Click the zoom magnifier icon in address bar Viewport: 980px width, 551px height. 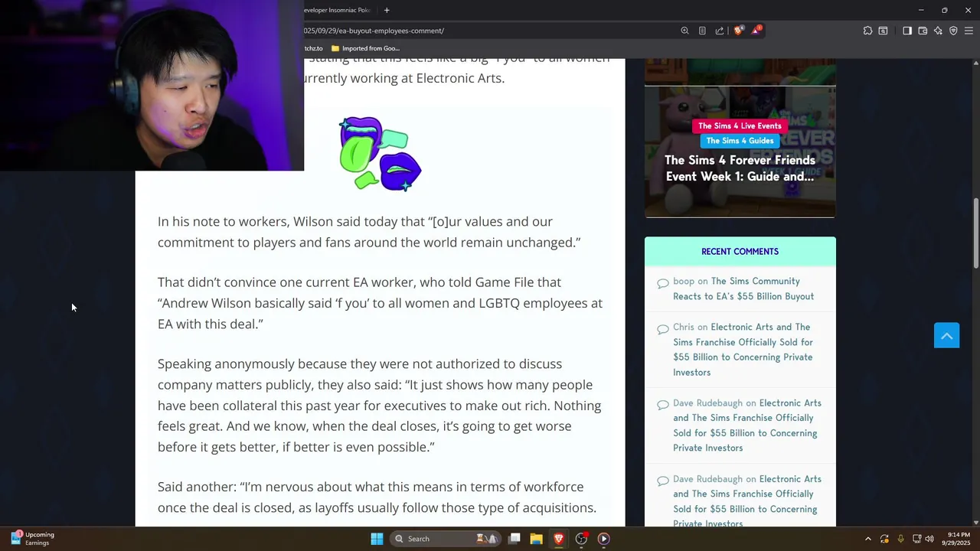[684, 31]
